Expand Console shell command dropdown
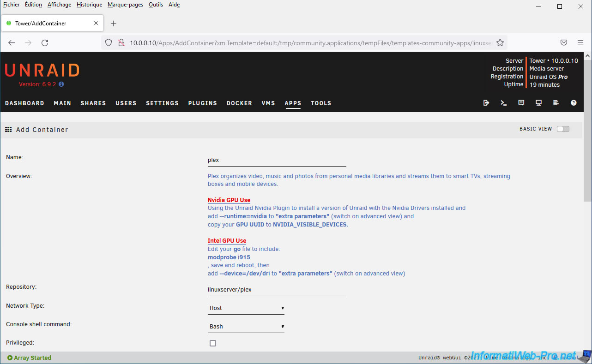592x364 pixels. (246, 327)
